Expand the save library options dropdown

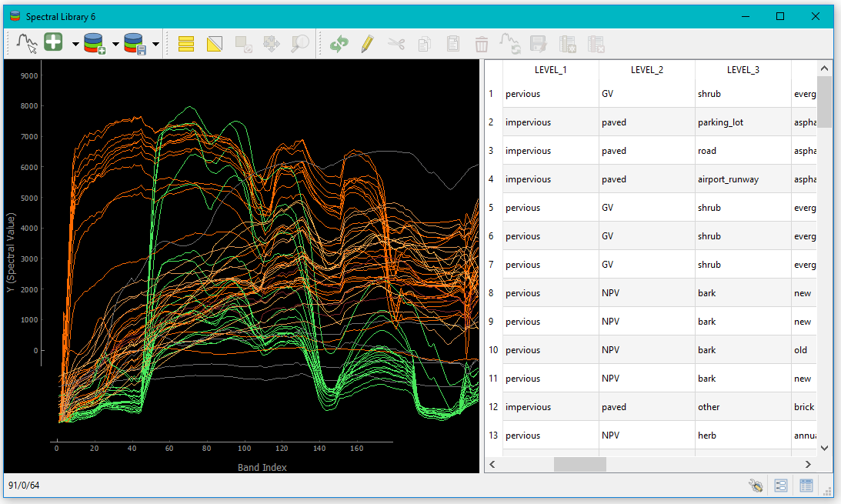pyautogui.click(x=154, y=44)
